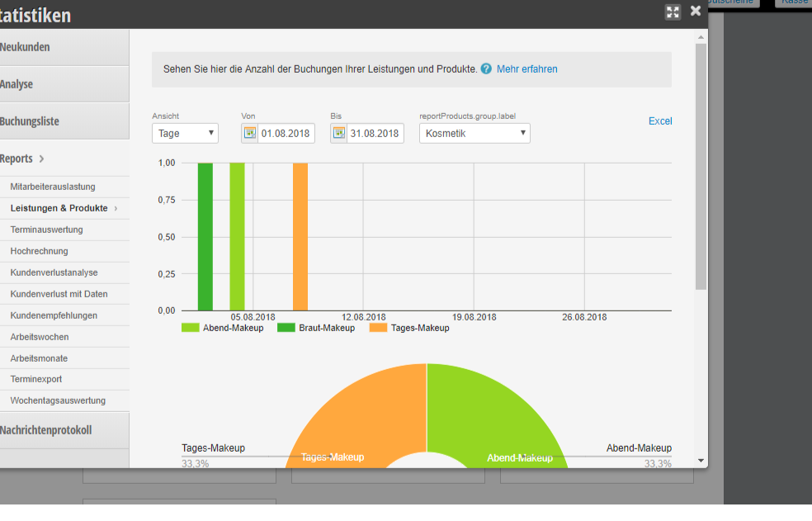Open the calendar icon for the Von date
The height and width of the screenshot is (521, 812).
tap(250, 133)
